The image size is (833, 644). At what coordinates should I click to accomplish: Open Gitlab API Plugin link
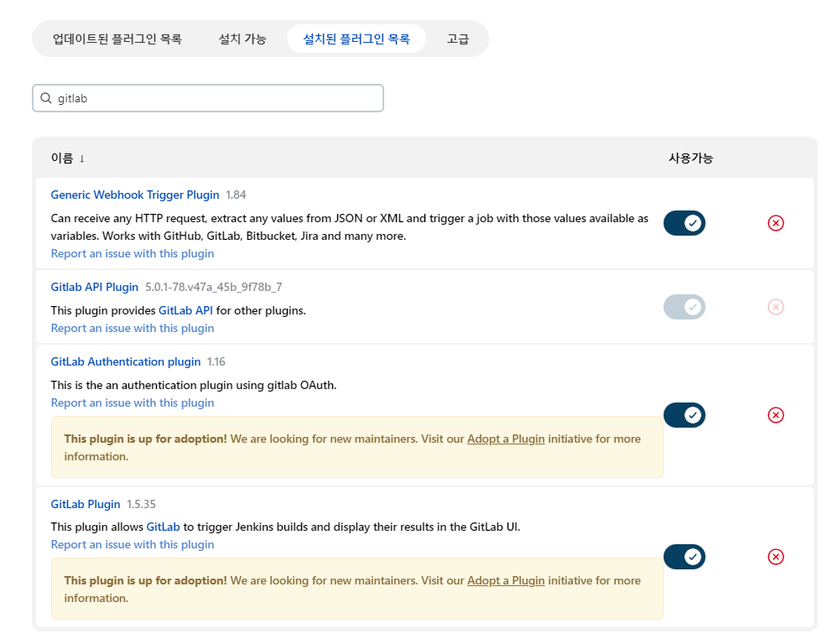tap(95, 288)
